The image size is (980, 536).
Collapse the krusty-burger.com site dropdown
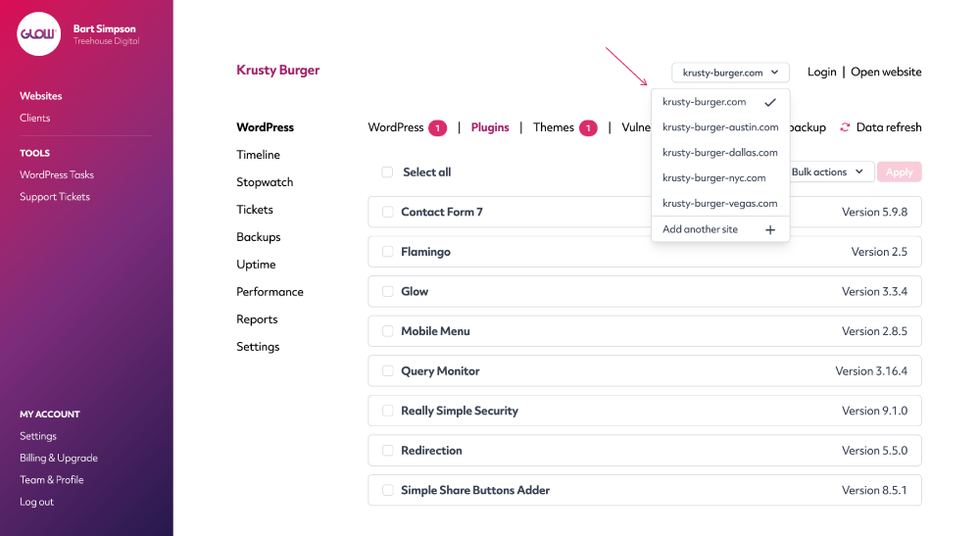[730, 73]
